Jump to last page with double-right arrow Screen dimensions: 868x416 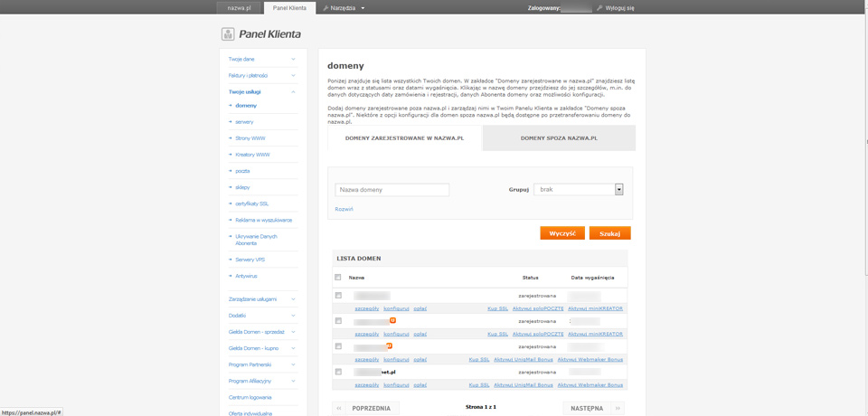tap(618, 409)
